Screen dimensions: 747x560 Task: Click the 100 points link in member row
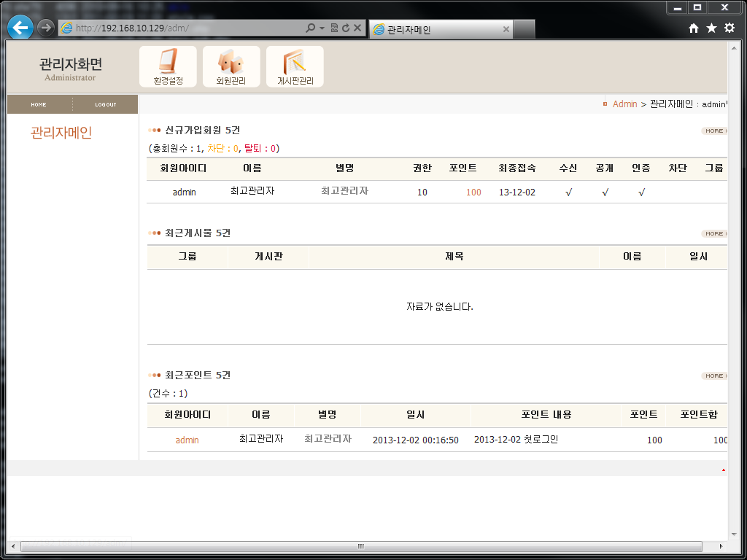[x=473, y=192]
